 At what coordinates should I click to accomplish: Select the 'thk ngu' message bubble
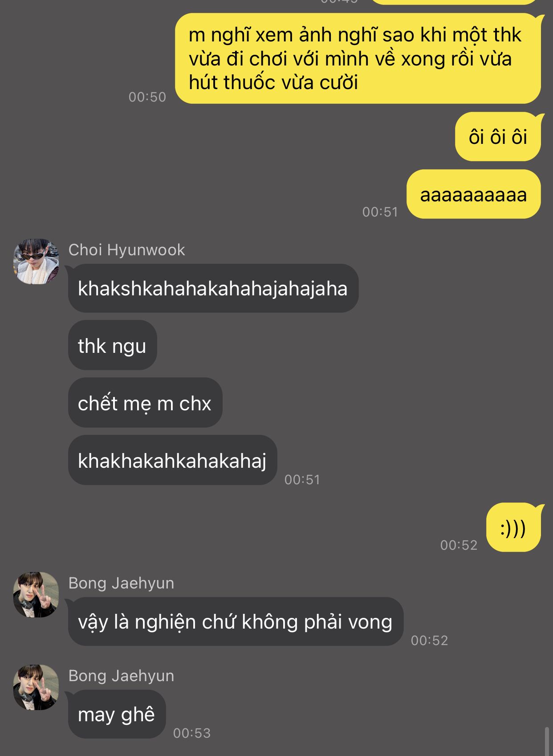pyautogui.click(x=112, y=345)
